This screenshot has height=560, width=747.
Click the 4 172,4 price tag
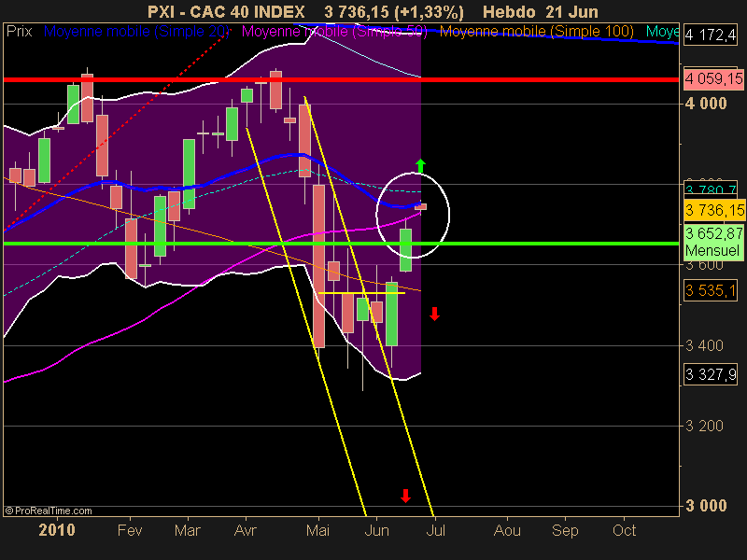(x=711, y=35)
